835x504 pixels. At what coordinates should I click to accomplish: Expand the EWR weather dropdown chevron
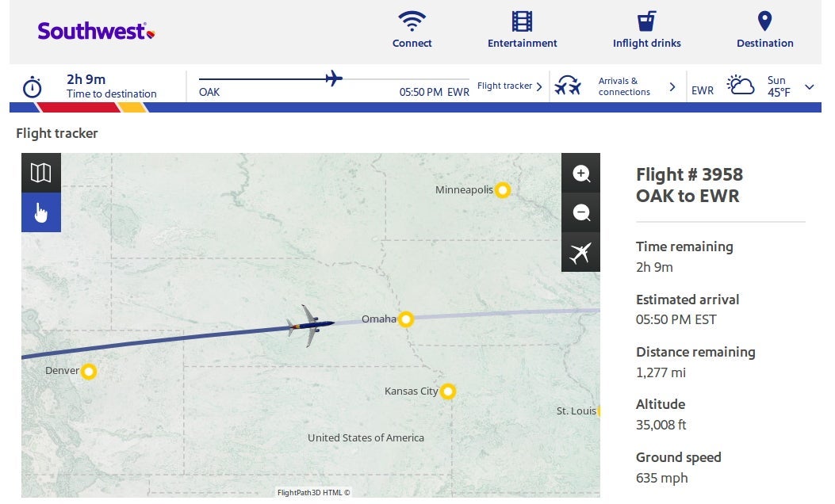tap(809, 86)
